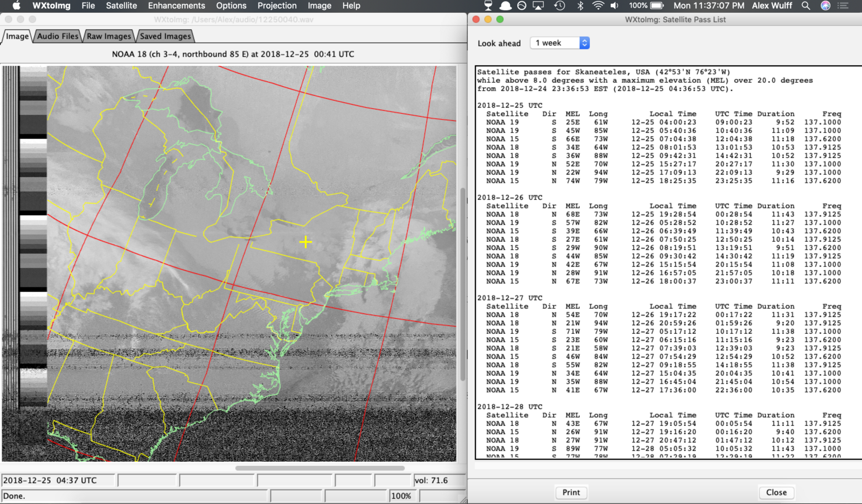Open the Wi-Fi menu
862x504 pixels.
598,5
